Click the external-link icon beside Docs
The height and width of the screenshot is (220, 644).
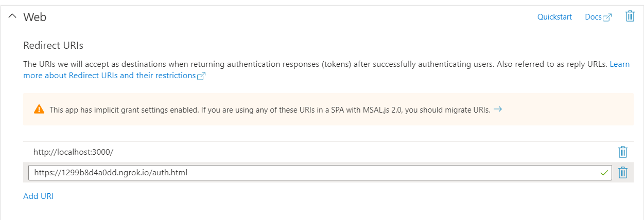(x=607, y=17)
